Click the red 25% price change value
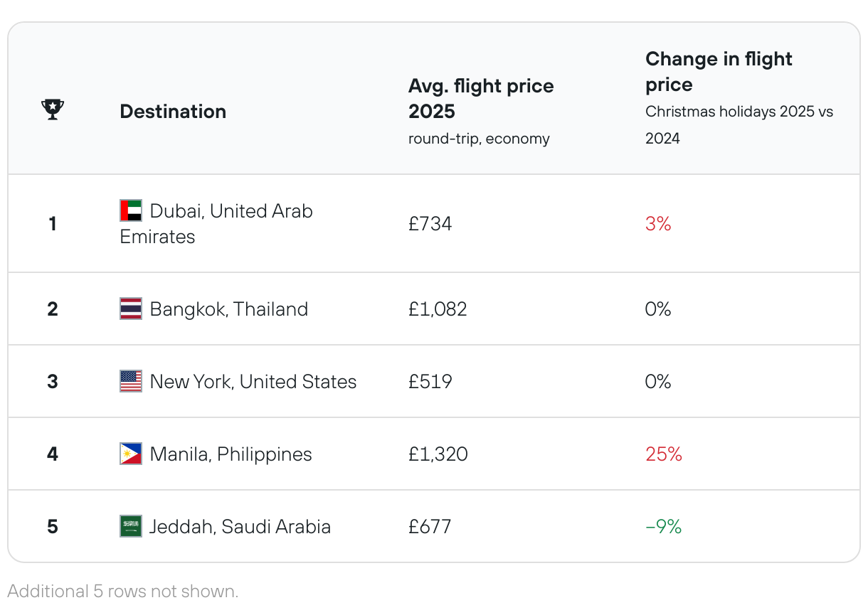The width and height of the screenshot is (868, 610). (664, 454)
